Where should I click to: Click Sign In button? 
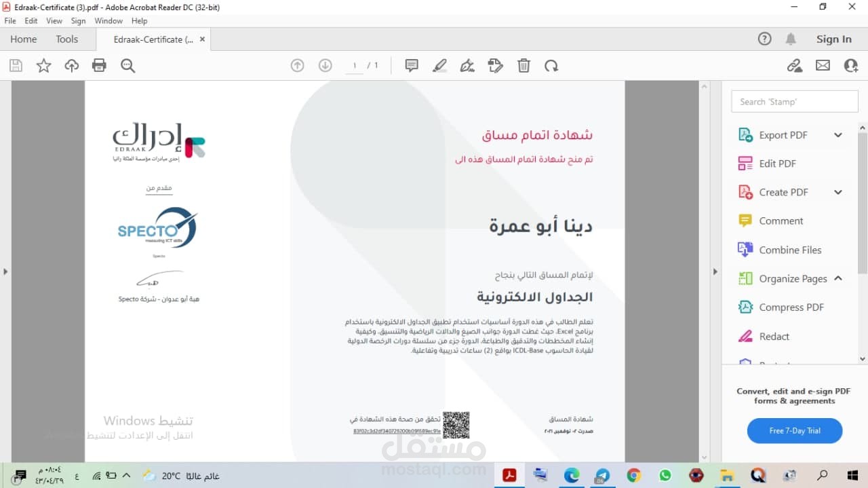[x=834, y=39]
